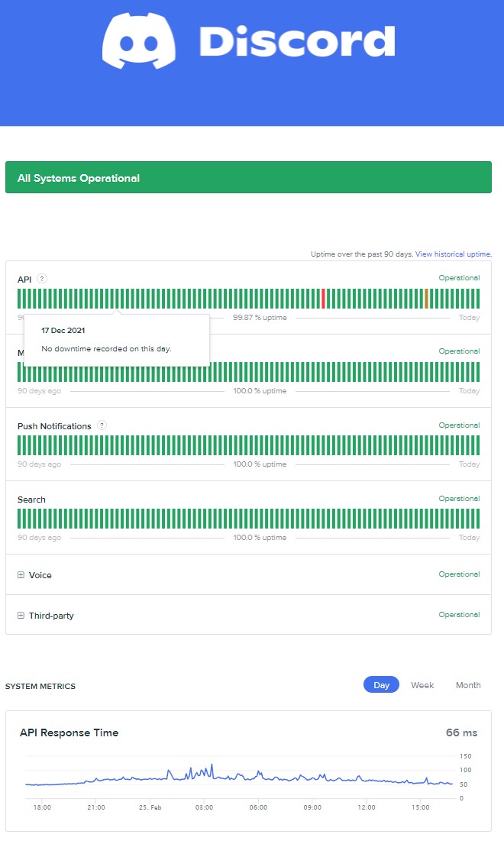504x844 pixels.
Task: Open the View historical uptime link
Action: pyautogui.click(x=453, y=254)
